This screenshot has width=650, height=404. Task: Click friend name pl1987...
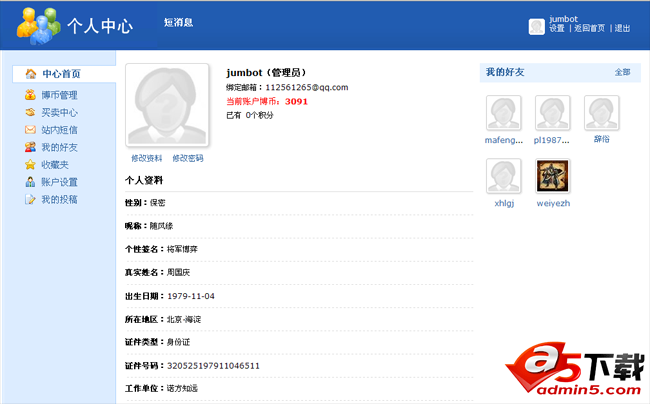[x=551, y=140]
